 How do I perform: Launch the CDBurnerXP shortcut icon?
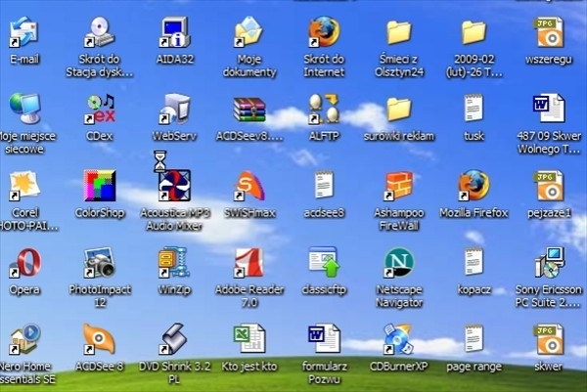(399, 339)
